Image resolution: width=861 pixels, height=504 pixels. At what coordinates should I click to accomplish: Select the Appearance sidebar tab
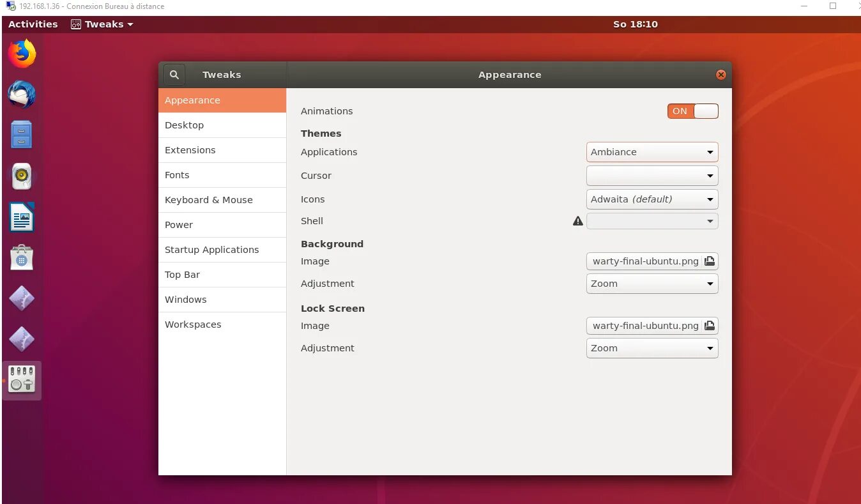pyautogui.click(x=222, y=100)
